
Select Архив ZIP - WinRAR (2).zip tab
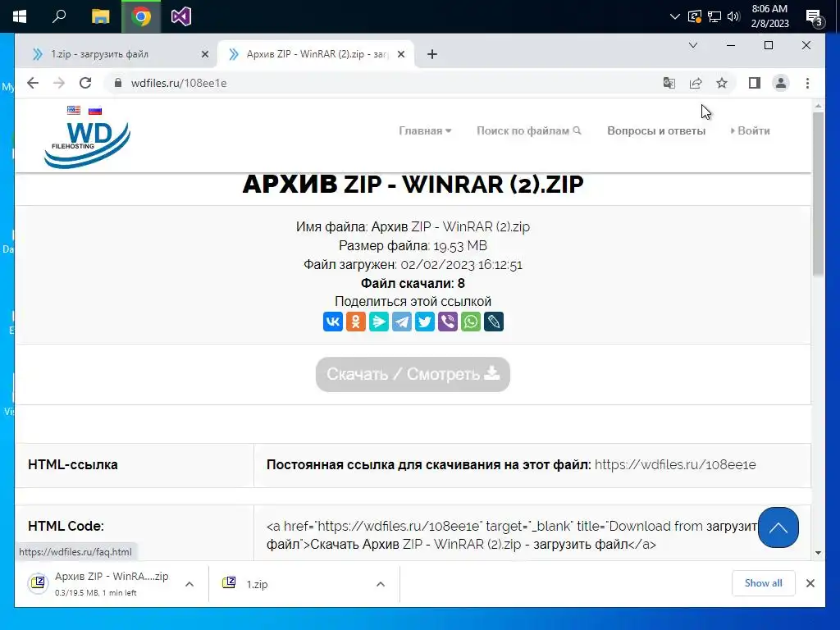click(x=316, y=54)
